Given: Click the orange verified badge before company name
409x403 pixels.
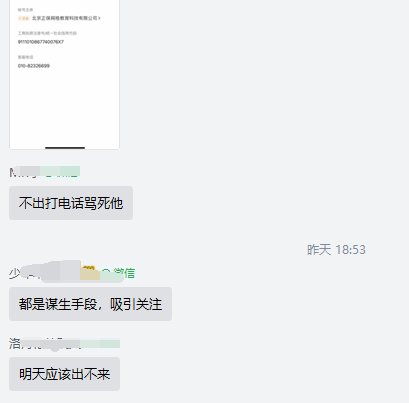Looking at the screenshot, I should 24,18.
